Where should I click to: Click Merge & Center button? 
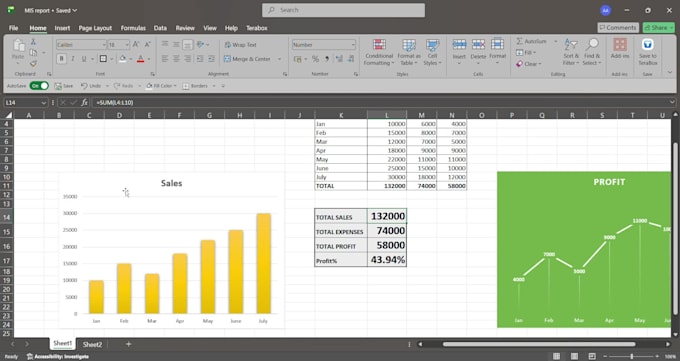coord(247,59)
